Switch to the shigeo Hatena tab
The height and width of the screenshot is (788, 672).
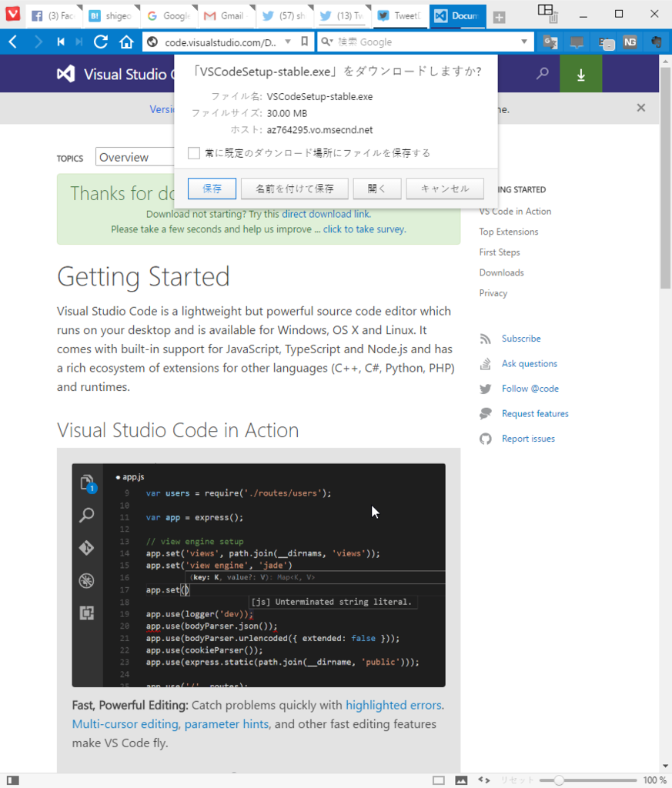pyautogui.click(x=111, y=15)
